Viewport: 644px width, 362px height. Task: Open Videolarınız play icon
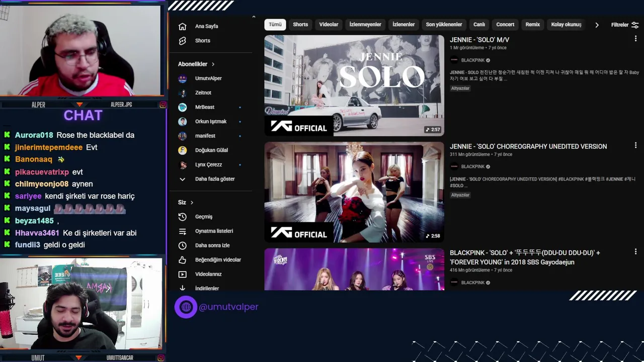click(183, 274)
